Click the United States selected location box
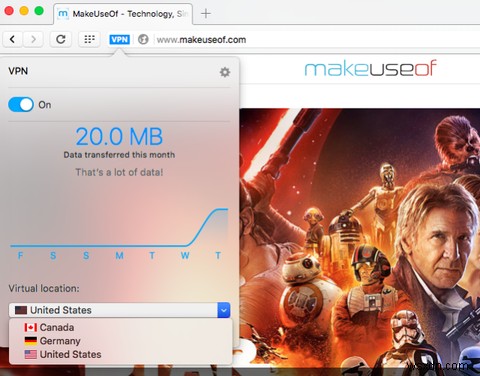Screen dimensions: 480x376 (x=119, y=310)
